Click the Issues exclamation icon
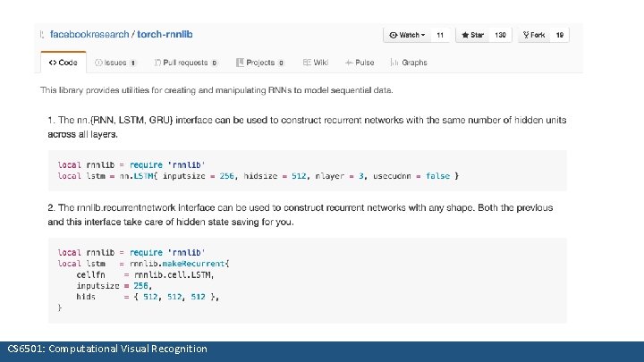This screenshot has height=362, width=644. 99,63
